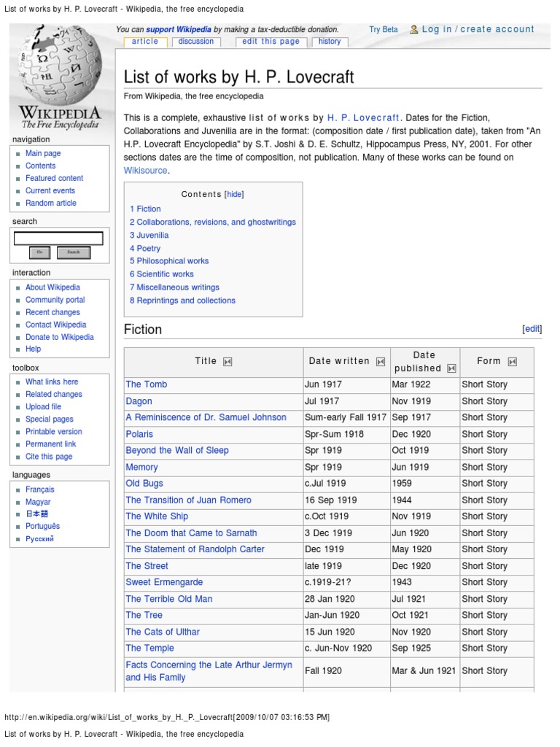Switch to edit this page tab
Screen dimensions: 560x747
coord(271,42)
